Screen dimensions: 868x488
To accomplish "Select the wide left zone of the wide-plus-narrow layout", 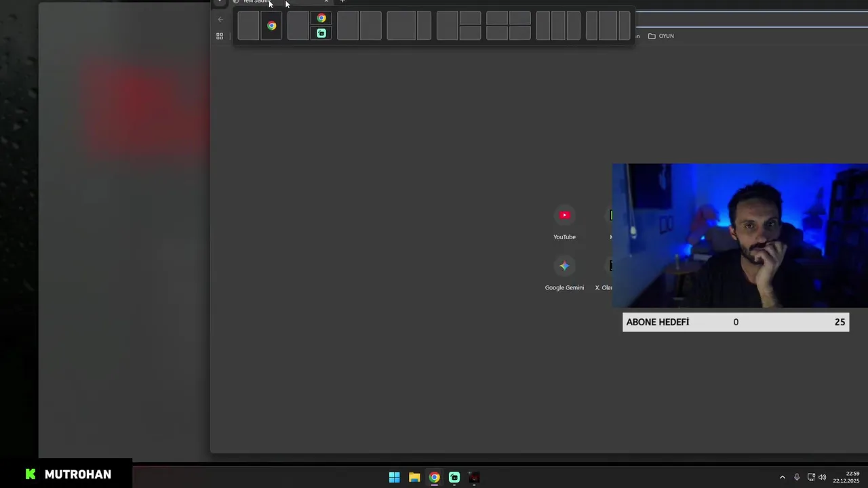I will [x=401, y=26].
